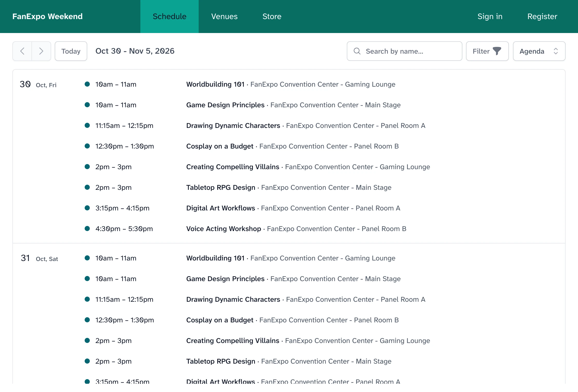Screen dimensions: 578x392
Task: Open Saturday Worldbuilding 101 event
Action: click(215, 258)
